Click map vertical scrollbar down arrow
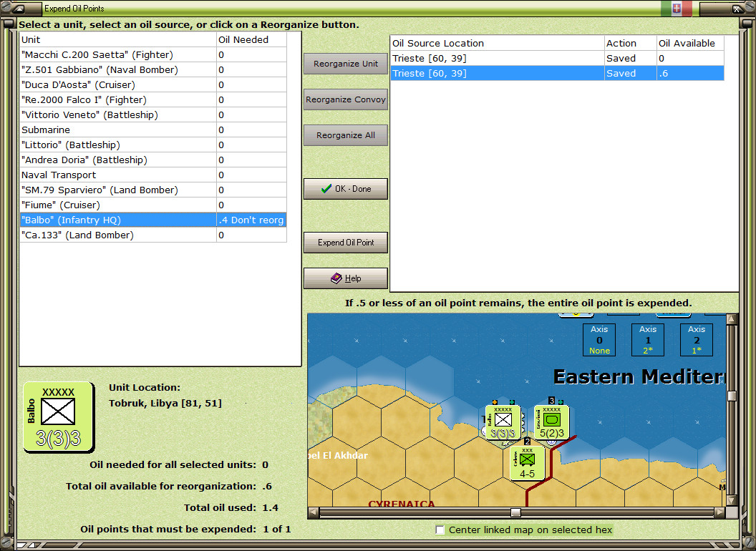Screen dimensions: 756x551 pyautogui.click(x=732, y=500)
